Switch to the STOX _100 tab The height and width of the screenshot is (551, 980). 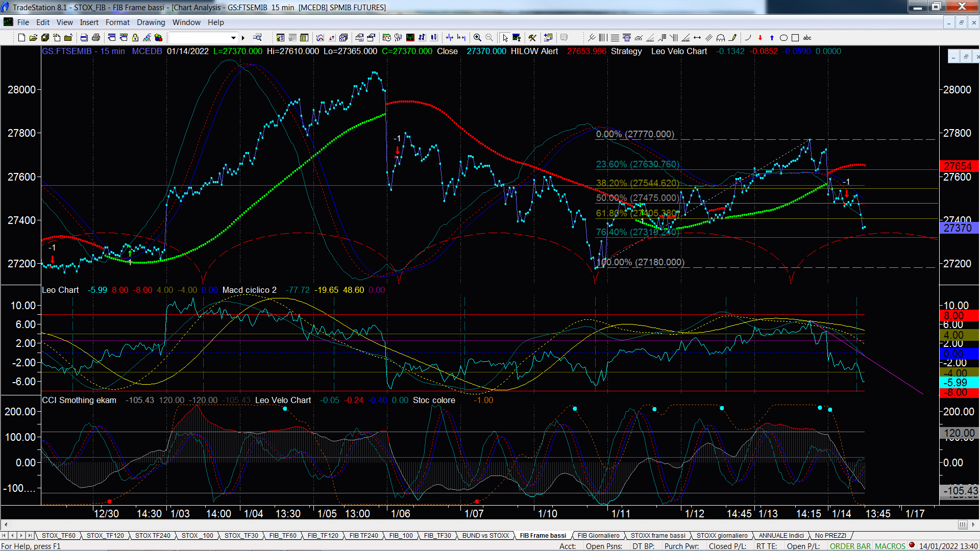point(198,535)
